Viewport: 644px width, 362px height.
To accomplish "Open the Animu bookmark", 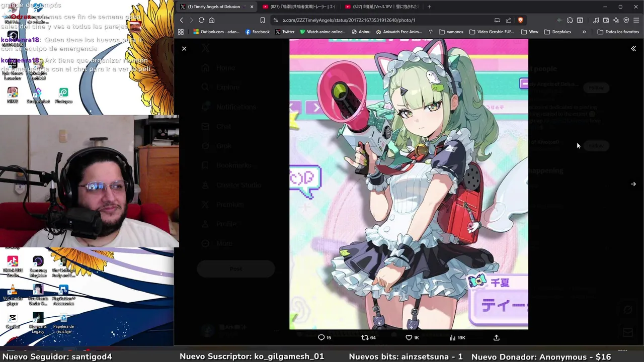I will (361, 32).
